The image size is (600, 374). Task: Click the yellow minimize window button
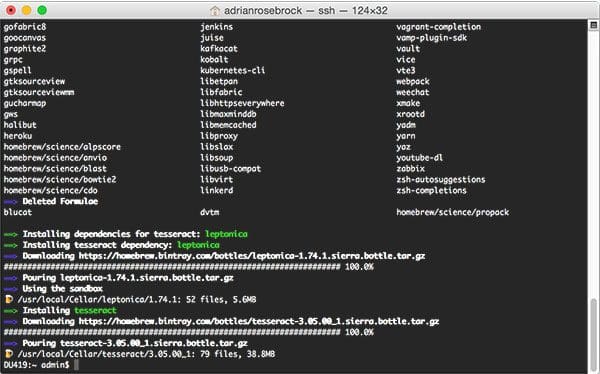tap(26, 10)
